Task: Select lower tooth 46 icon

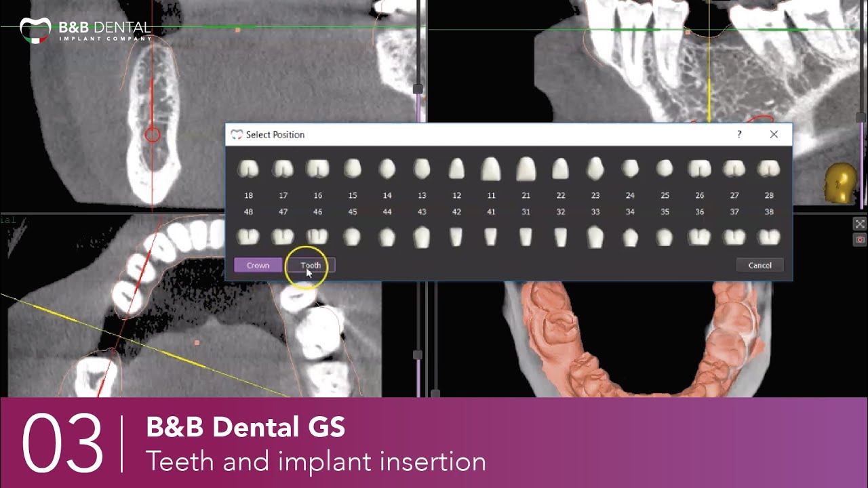Action: tap(317, 237)
